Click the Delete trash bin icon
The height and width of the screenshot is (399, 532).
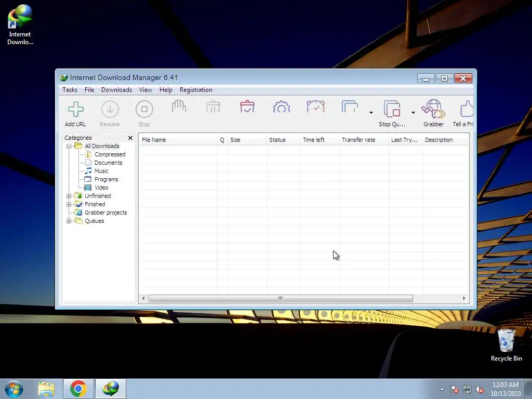tap(213, 107)
